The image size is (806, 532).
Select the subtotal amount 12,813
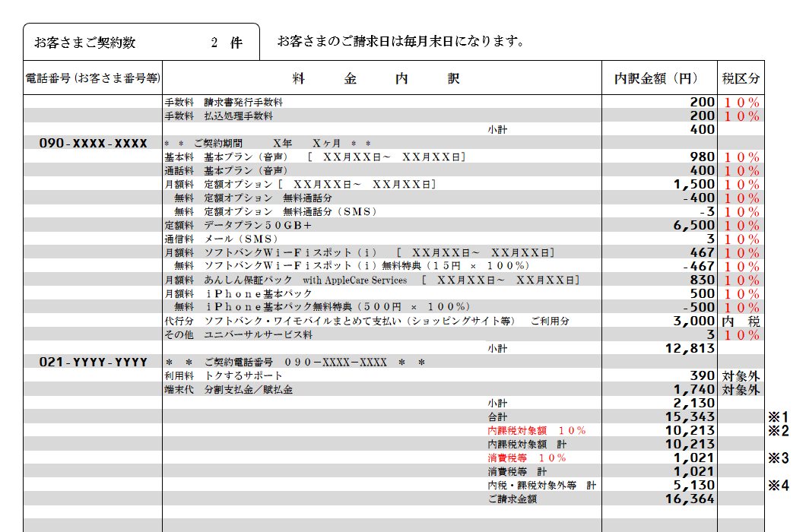pos(690,349)
